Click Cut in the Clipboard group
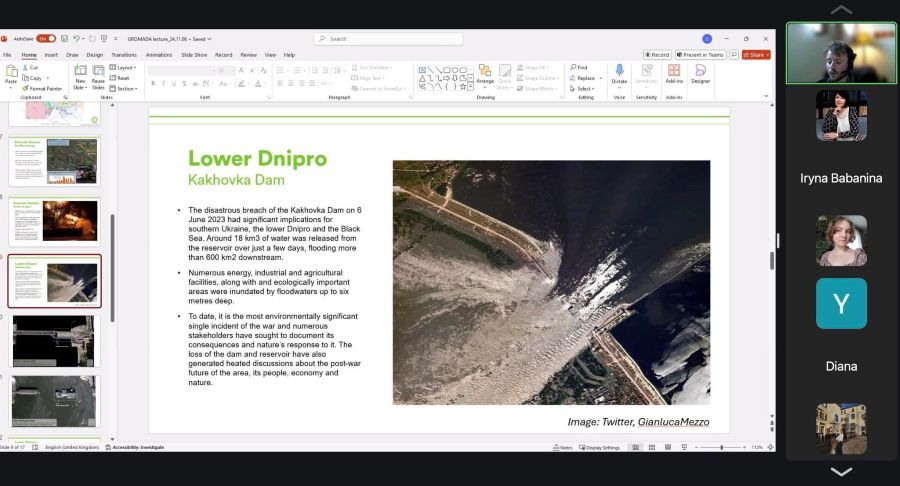900x486 pixels. click(31, 68)
